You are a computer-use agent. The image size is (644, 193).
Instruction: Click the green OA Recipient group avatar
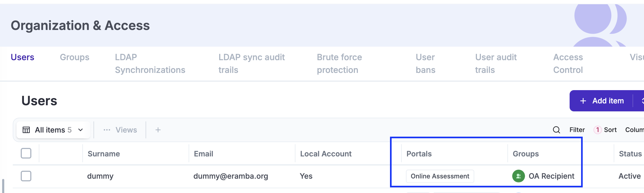(518, 176)
